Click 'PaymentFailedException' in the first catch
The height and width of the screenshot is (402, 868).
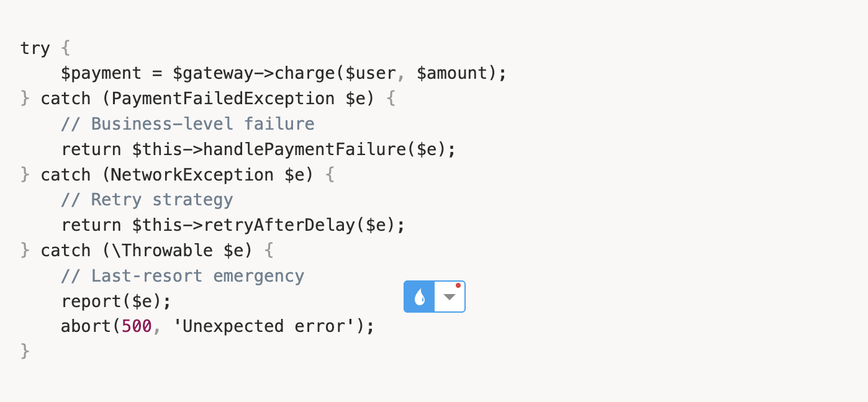tap(224, 99)
